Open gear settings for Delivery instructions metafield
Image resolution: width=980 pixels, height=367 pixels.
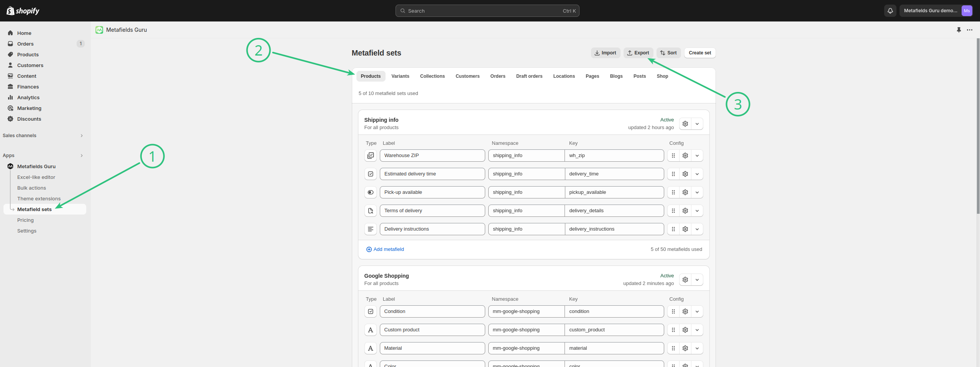(685, 229)
